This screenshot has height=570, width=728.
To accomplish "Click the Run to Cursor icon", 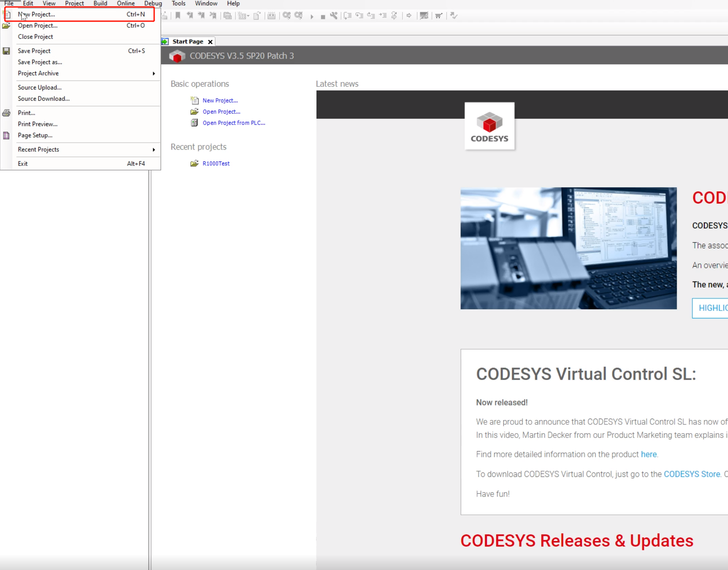I will 383,16.
